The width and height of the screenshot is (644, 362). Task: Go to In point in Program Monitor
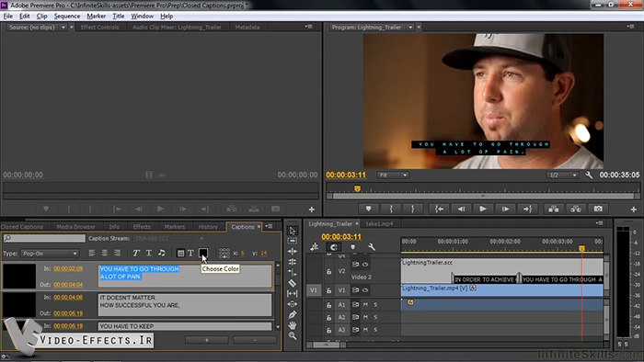(x=439, y=209)
